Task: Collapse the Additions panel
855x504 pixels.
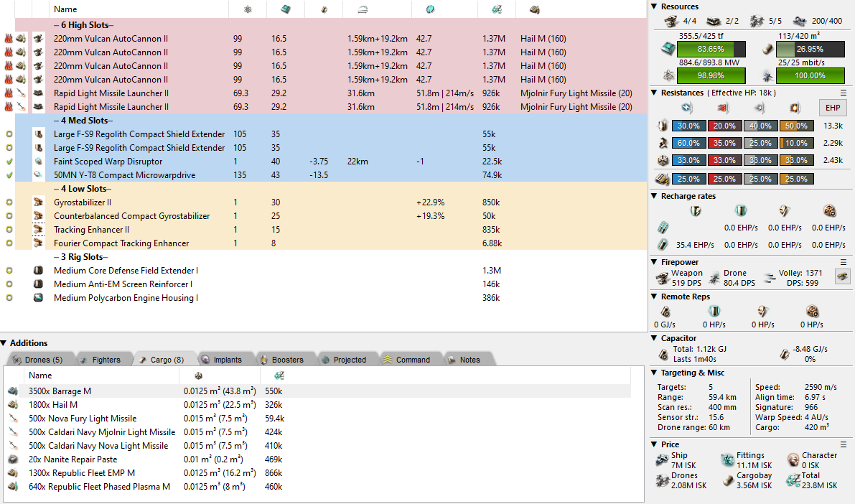Action: (4, 343)
